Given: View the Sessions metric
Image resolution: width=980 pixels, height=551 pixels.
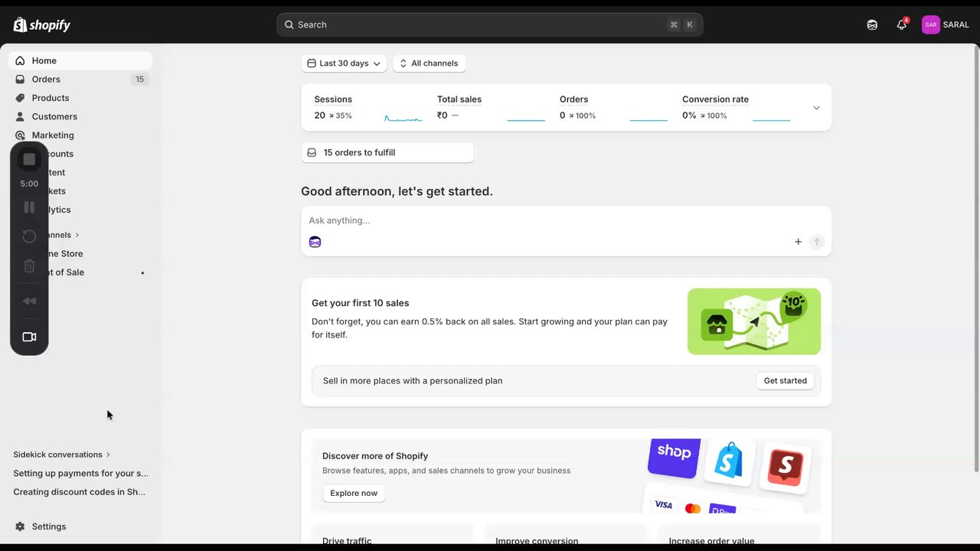Looking at the screenshot, I should pos(367,107).
